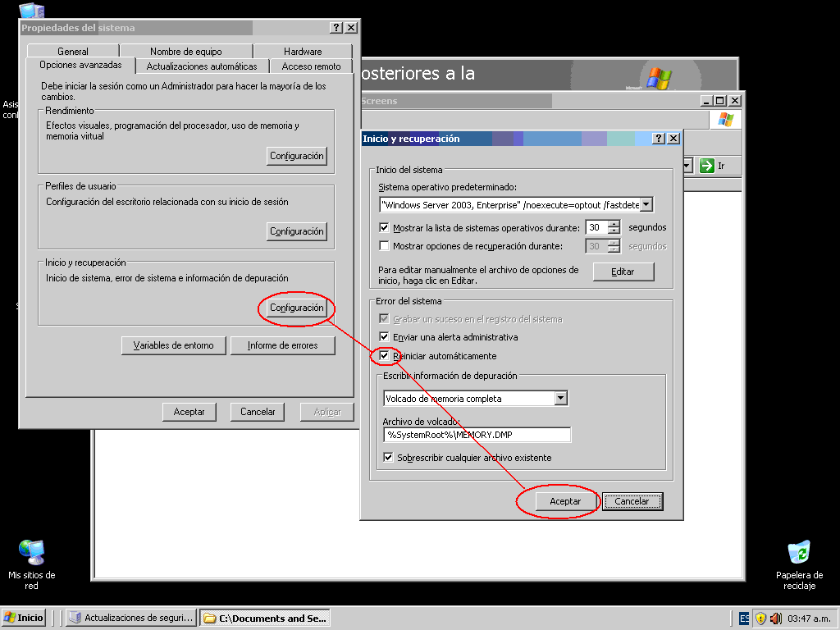
Task: Open address bar dropdown beside Ir
Action: (688, 166)
